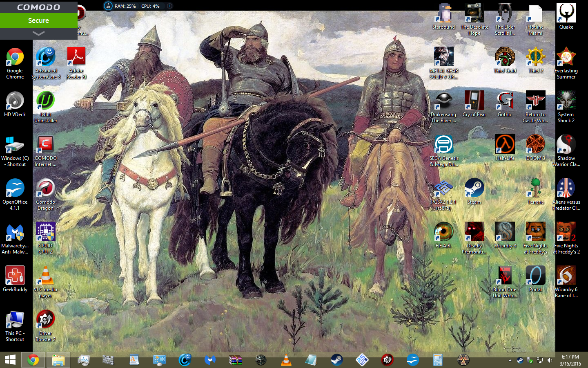Viewport: 588px width, 368px height.
Task: Click the network icon in system tray
Action: (x=540, y=360)
